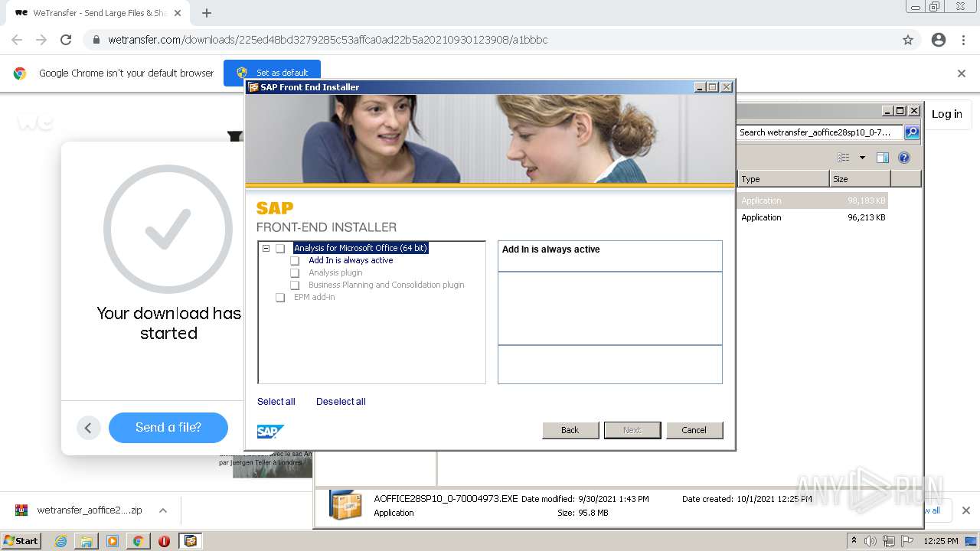Click the site lock icon in address bar
The height and width of the screenshot is (551, 980).
click(x=96, y=40)
